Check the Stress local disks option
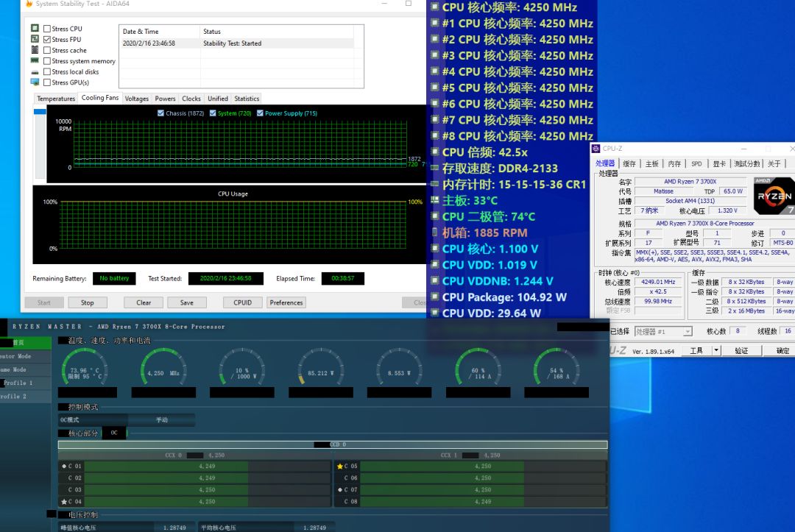The width and height of the screenshot is (795, 532). point(47,71)
